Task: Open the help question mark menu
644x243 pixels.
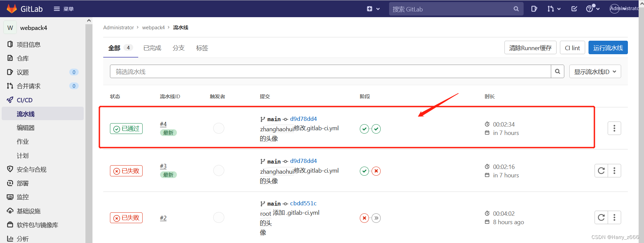Action: (593, 9)
